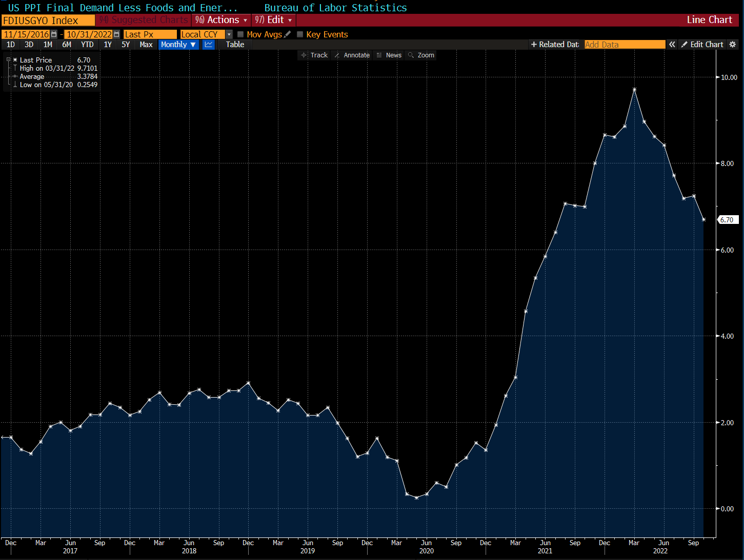Click the YTD range button

pyautogui.click(x=87, y=45)
